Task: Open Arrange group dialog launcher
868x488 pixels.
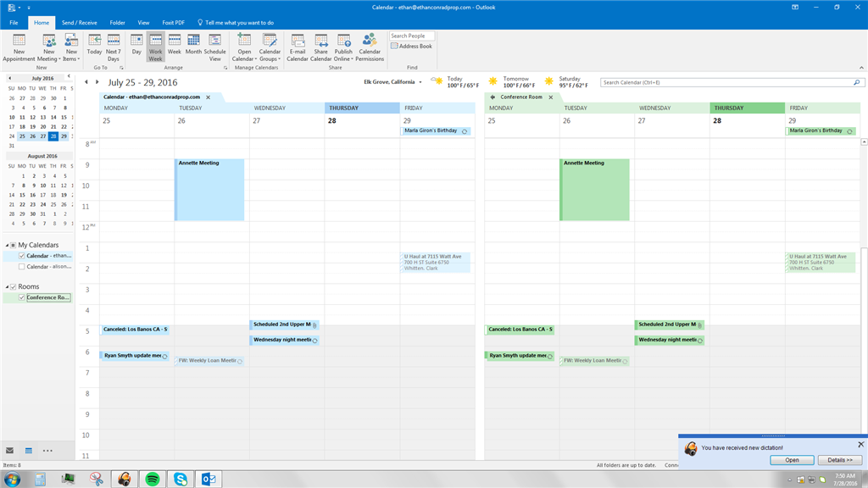Action: (x=225, y=68)
